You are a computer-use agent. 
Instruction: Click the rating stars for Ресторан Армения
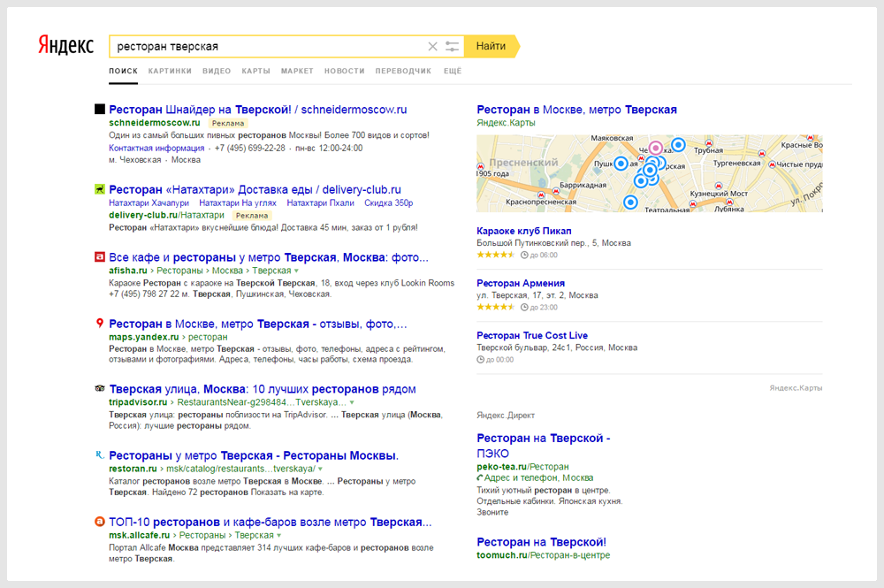pos(496,307)
